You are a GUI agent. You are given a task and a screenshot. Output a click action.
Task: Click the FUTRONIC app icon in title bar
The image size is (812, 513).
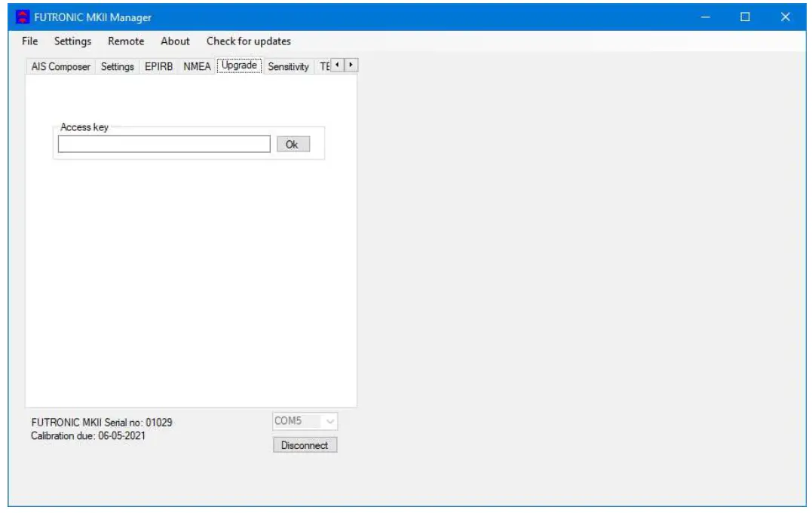23,17
